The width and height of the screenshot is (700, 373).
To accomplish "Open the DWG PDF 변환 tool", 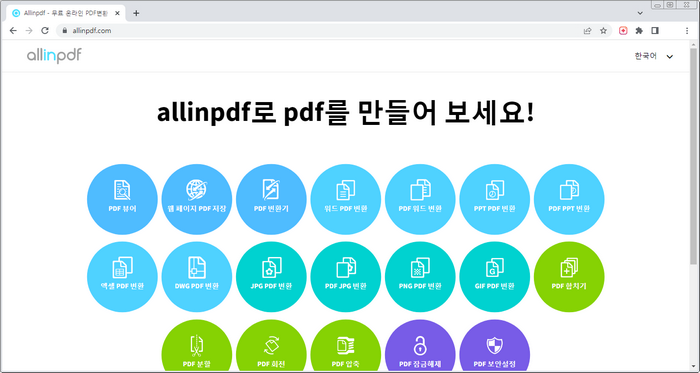I will 197,277.
